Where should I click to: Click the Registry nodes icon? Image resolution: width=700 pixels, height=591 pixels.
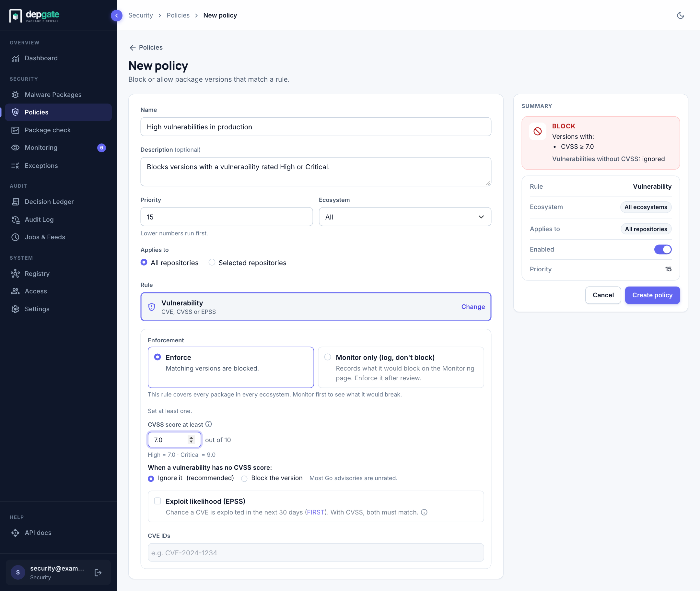tap(16, 274)
